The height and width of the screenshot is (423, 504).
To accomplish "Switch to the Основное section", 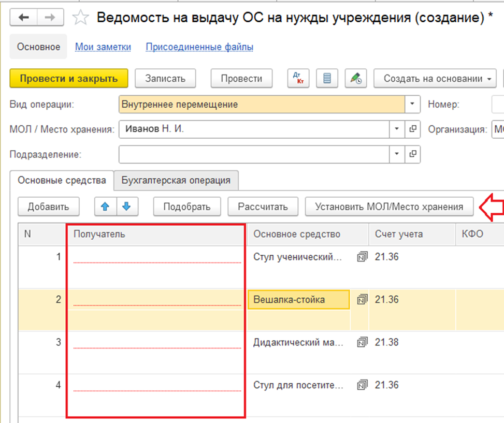I will pos(38,47).
